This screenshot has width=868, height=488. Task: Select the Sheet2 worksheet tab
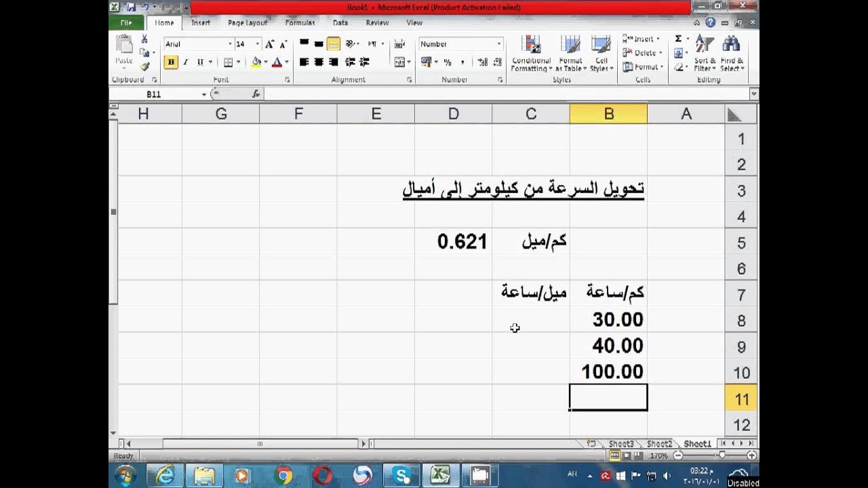[659, 444]
